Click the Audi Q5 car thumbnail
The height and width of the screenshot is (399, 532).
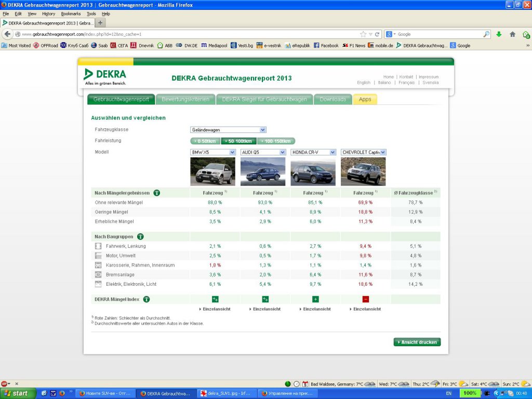263,171
